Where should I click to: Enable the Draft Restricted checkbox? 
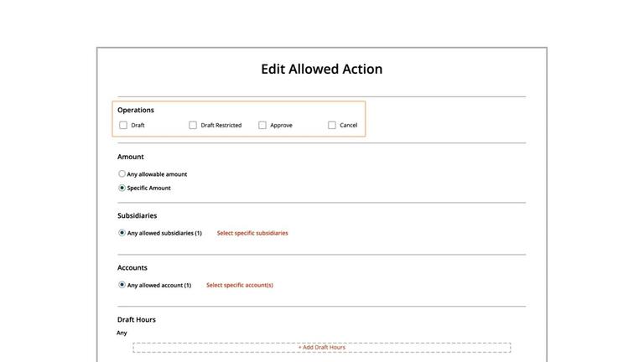coord(193,125)
